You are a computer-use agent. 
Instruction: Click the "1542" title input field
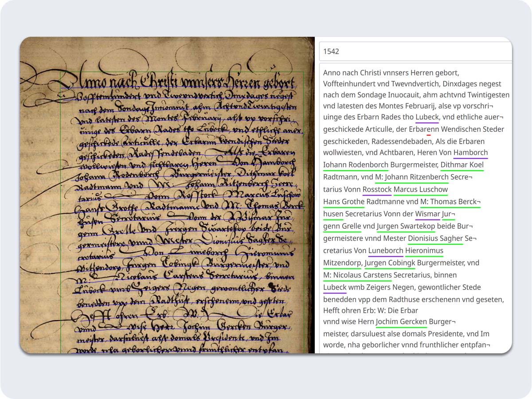pos(415,51)
